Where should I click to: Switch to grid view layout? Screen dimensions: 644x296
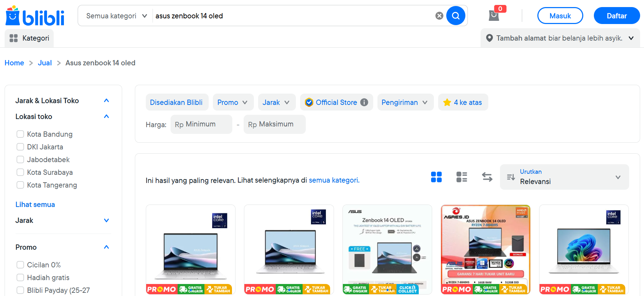436,177
